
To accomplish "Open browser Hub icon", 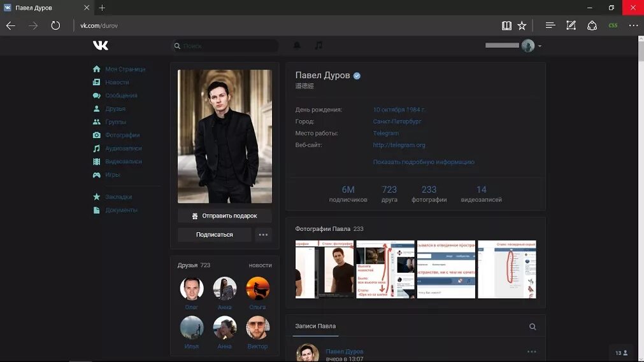I will 550,25.
